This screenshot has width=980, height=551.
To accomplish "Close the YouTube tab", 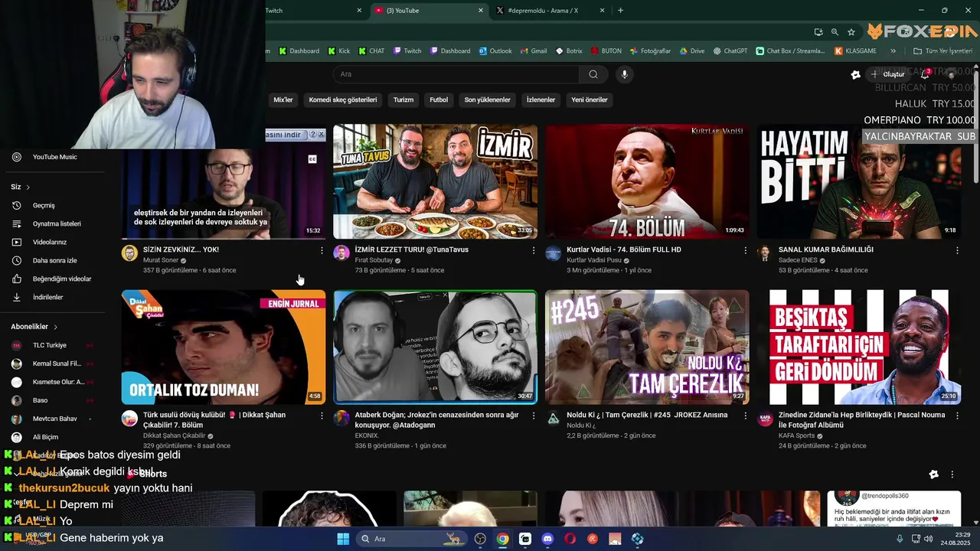I will [x=481, y=11].
